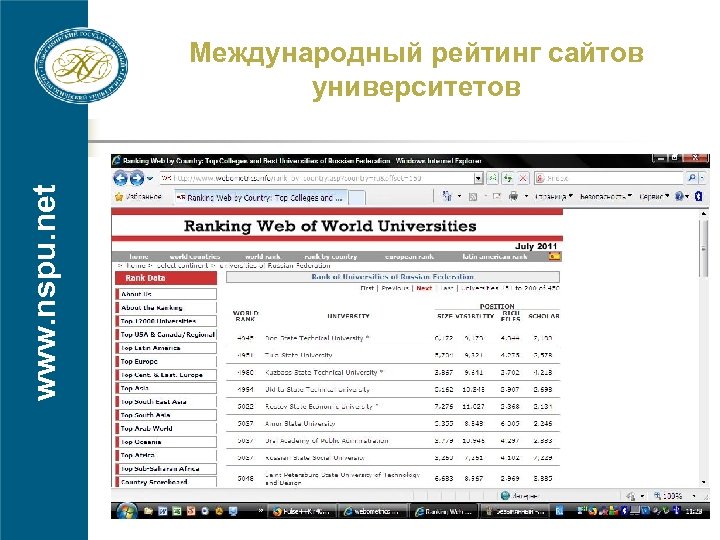
Task: Open Favorites star button
Action: 138,197
